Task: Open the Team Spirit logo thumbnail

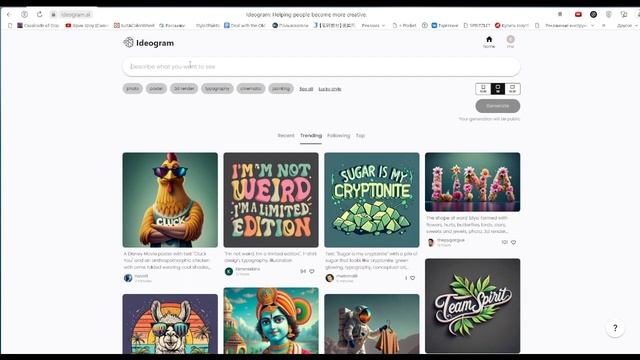Action: (473, 306)
